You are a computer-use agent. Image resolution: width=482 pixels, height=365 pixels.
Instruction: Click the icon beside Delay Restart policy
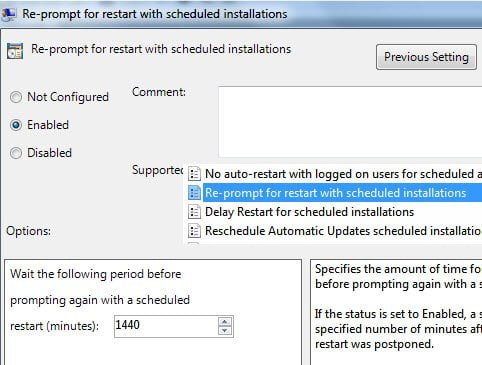(x=194, y=212)
